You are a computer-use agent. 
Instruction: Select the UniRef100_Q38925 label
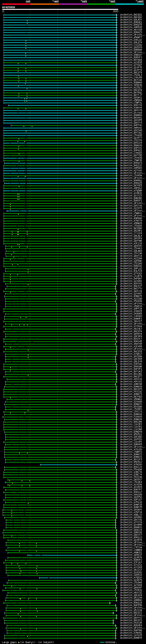coord(131,311)
